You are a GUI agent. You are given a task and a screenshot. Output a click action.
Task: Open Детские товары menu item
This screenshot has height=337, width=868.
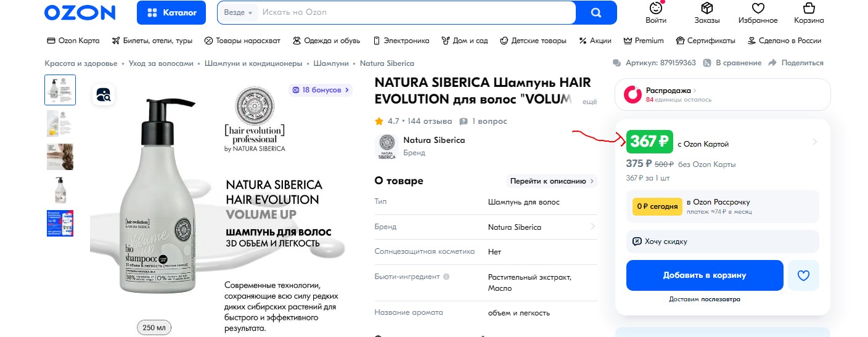pyautogui.click(x=533, y=41)
